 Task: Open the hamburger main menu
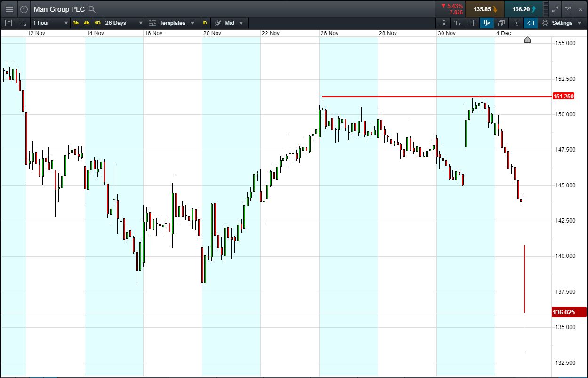9,9
